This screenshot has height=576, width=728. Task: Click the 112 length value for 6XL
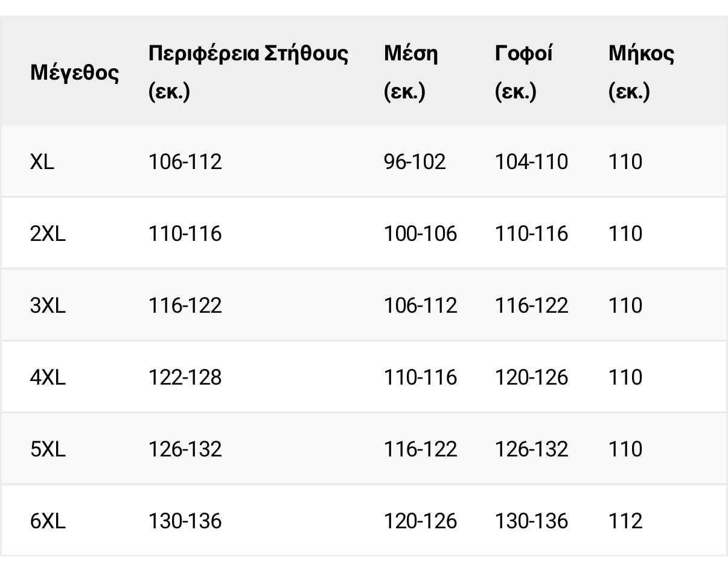coord(625,521)
